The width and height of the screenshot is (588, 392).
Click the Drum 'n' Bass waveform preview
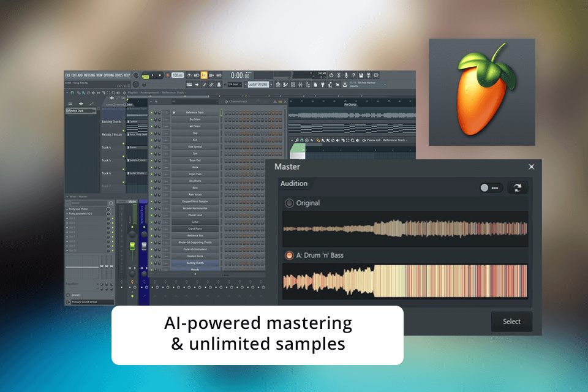click(405, 281)
